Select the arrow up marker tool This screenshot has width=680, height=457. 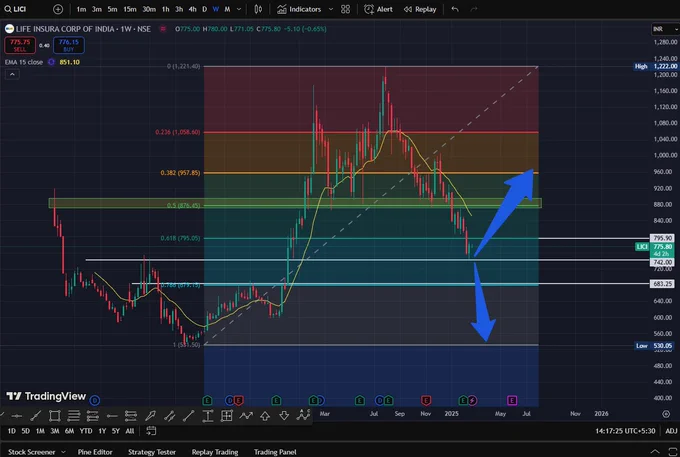265,416
